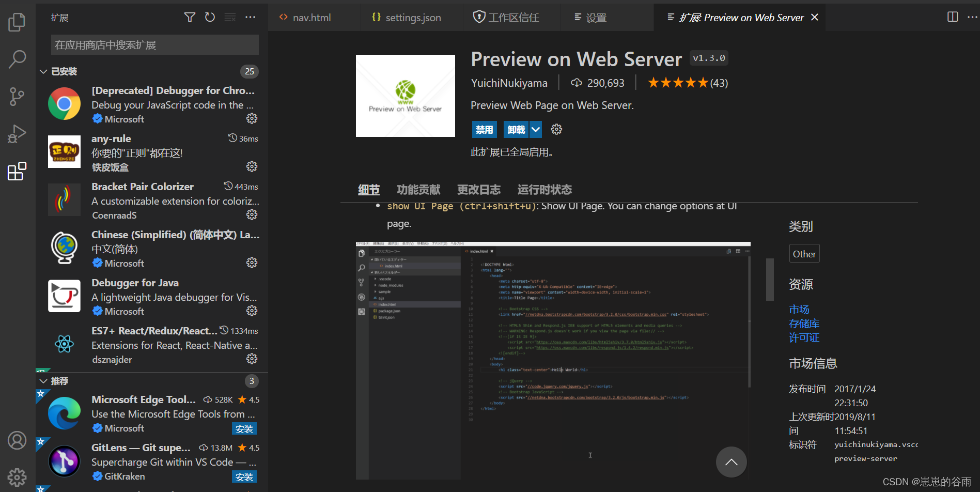The image size is (980, 492).
Task: Open gear menu for Bracket Pair Colorizer
Action: click(252, 214)
